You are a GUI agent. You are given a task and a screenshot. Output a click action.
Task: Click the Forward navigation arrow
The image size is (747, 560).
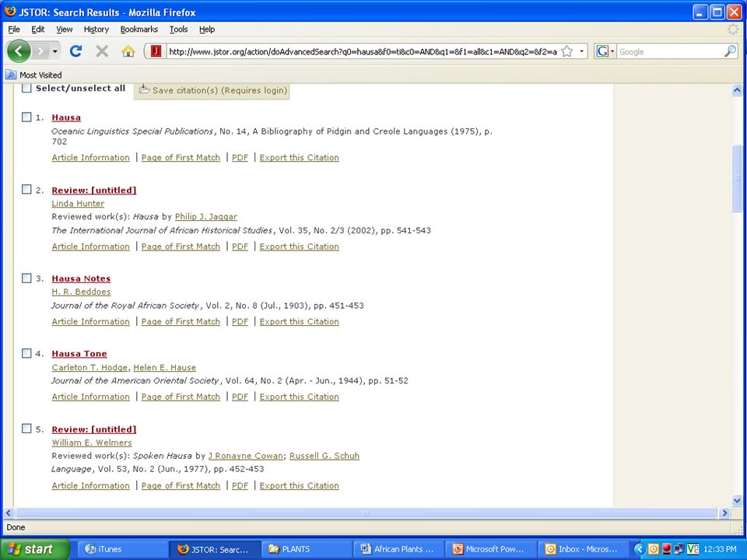(x=41, y=51)
